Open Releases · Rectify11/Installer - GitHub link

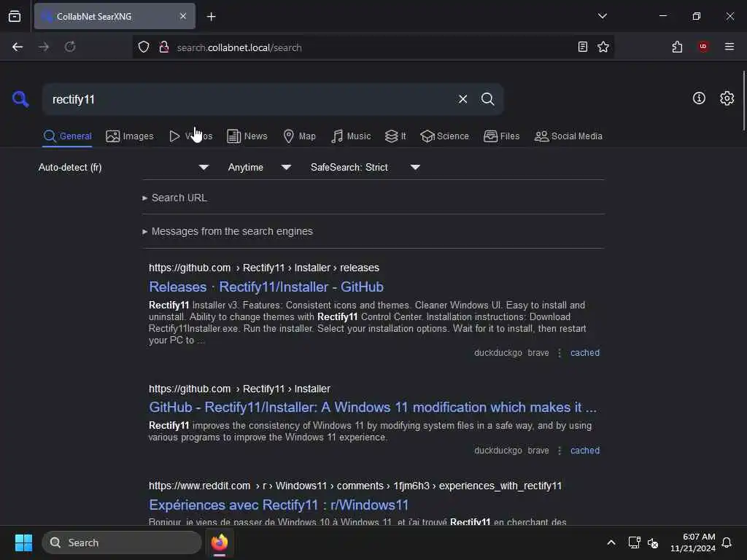coord(266,287)
